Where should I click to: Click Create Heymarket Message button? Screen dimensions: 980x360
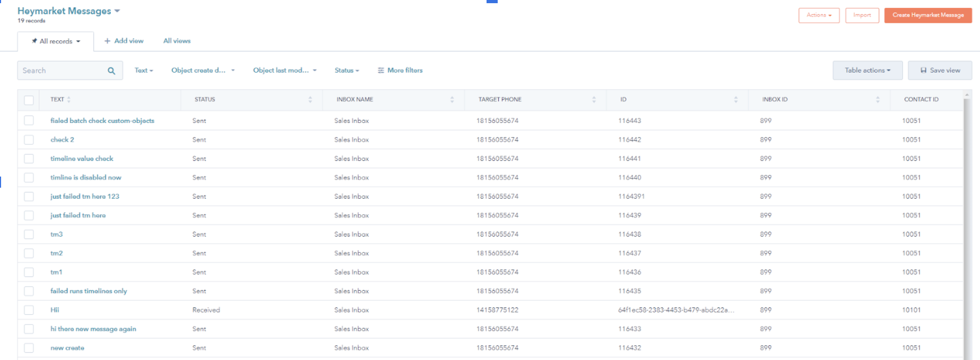coord(928,15)
